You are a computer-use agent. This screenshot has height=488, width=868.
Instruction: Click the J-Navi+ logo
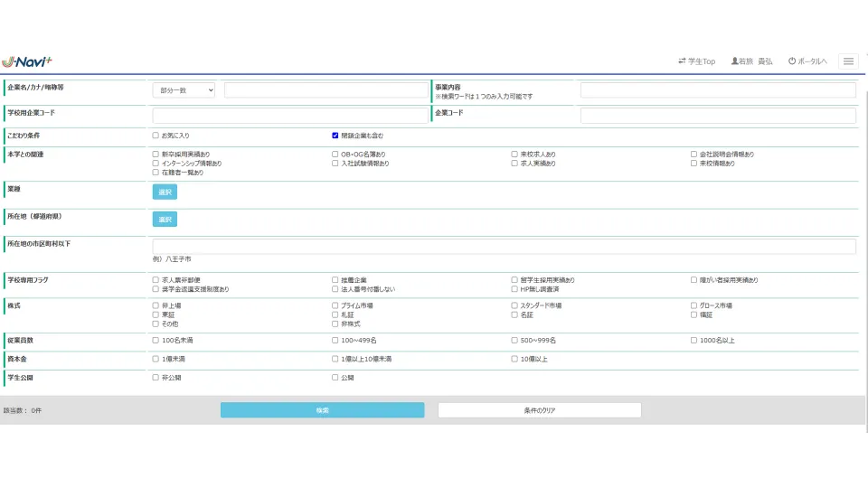click(x=27, y=61)
